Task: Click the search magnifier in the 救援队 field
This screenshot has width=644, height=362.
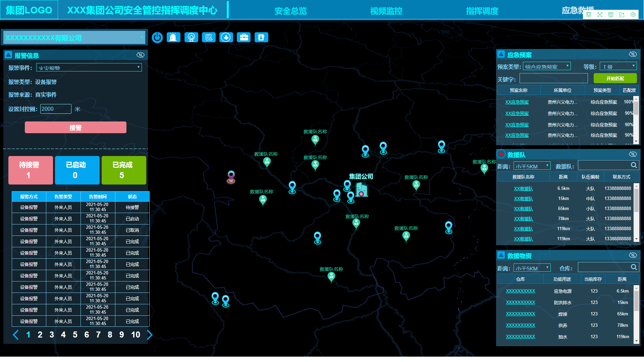Action: [x=634, y=165]
